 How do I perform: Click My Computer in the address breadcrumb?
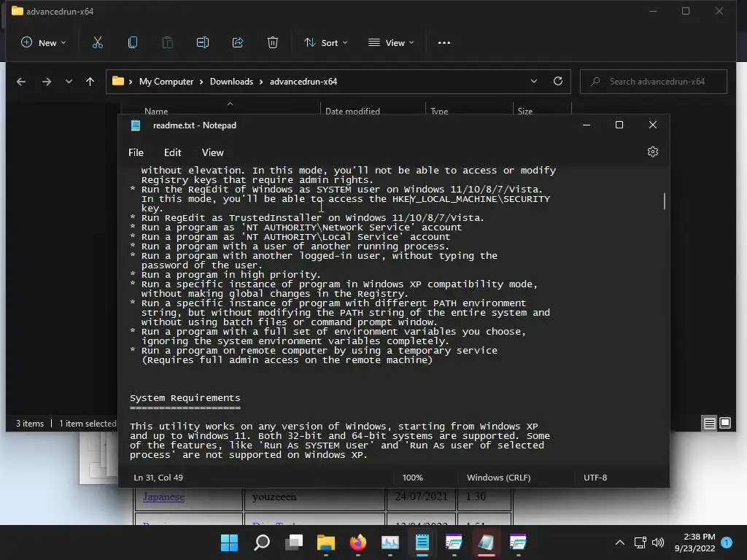coord(166,82)
